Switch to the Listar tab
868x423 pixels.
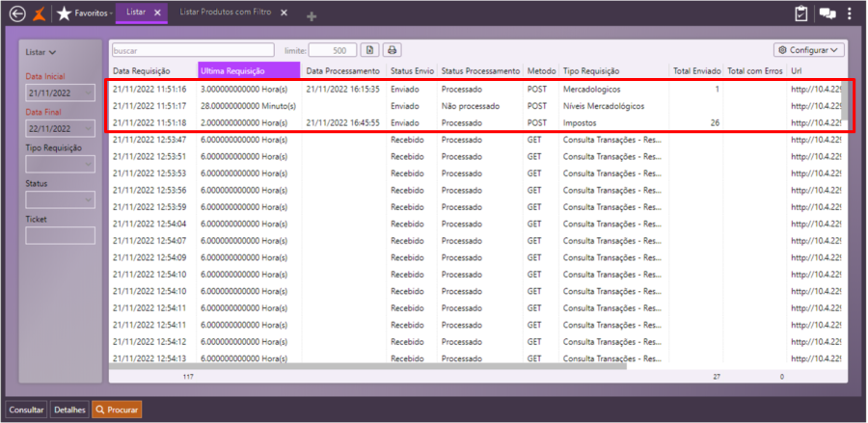point(136,13)
